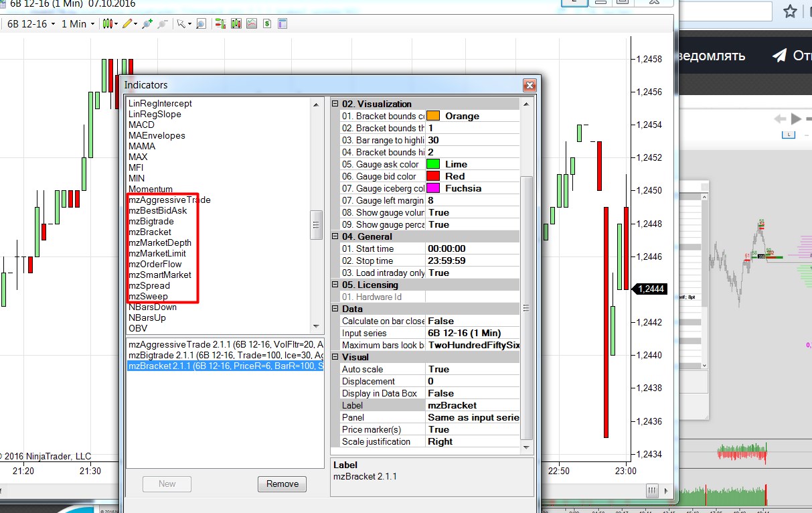The width and height of the screenshot is (812, 513).
Task: Click the zoom in magnifier icon
Action: pos(147,24)
